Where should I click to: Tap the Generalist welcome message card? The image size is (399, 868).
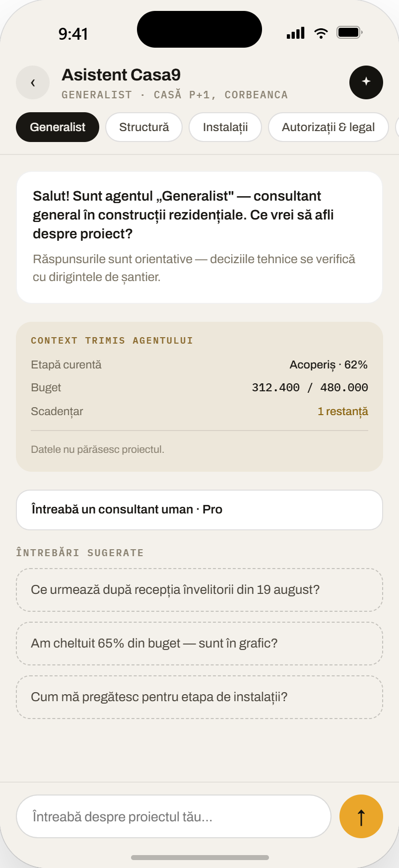[x=199, y=237]
